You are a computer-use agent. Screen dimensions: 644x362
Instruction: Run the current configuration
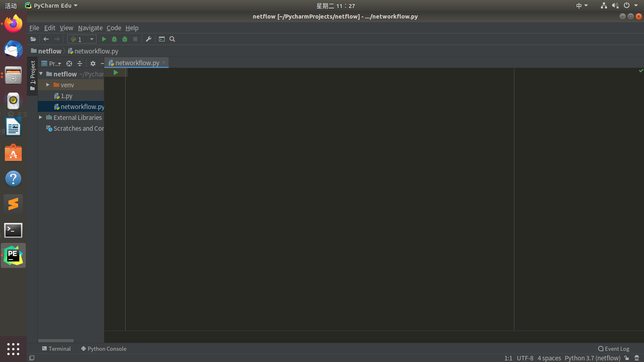click(104, 39)
